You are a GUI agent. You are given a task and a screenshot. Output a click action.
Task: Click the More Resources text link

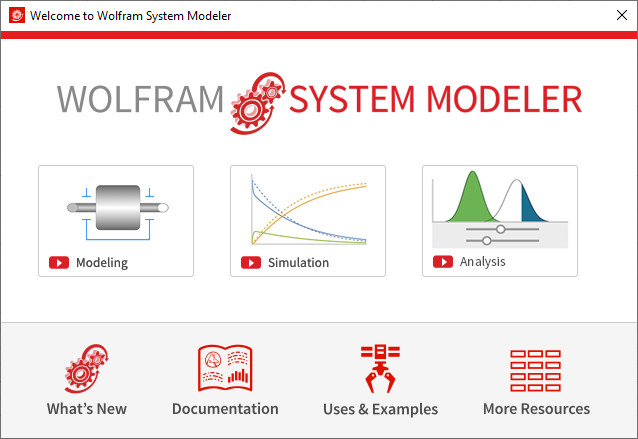coord(536,409)
